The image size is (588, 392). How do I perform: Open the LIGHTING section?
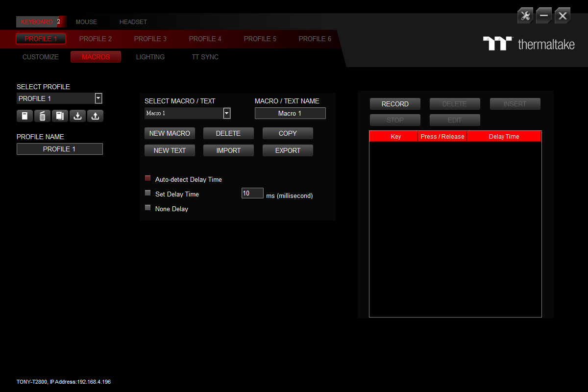pyautogui.click(x=150, y=57)
